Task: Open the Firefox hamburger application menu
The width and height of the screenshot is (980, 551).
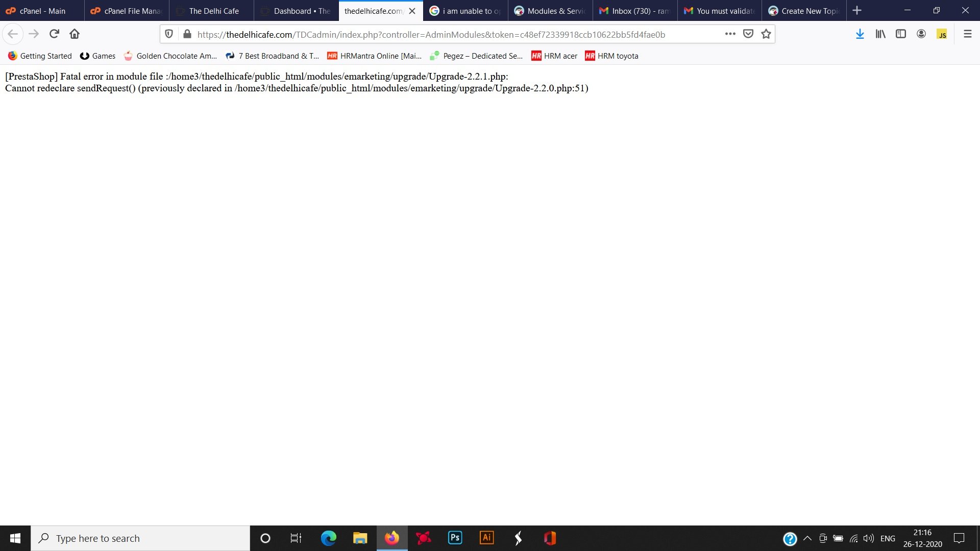Action: 967,34
